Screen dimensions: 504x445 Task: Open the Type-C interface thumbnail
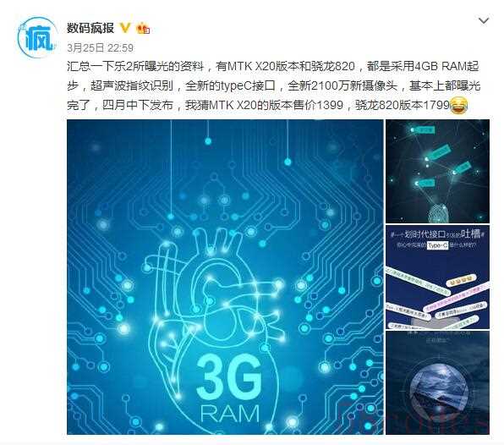click(x=437, y=277)
